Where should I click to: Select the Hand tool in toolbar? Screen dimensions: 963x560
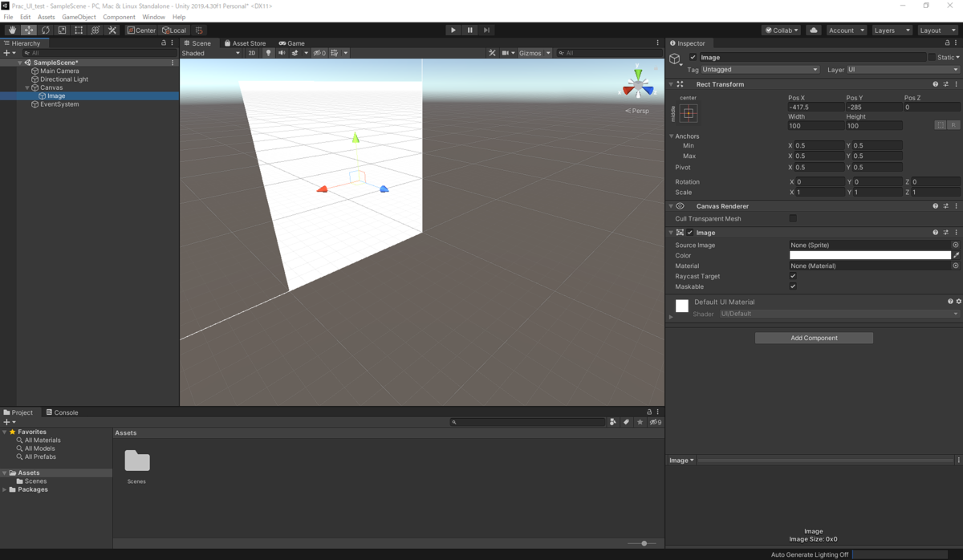(x=12, y=30)
